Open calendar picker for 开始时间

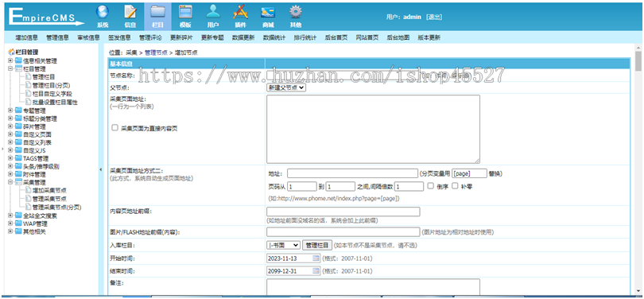click(x=316, y=258)
